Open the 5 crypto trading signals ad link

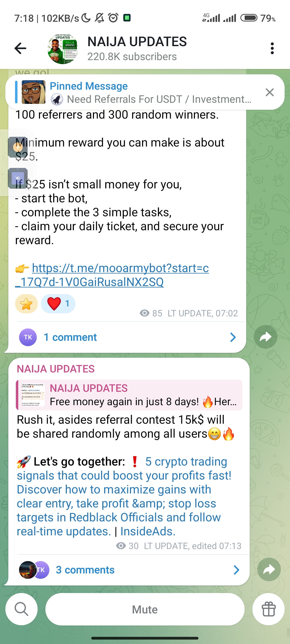tap(124, 496)
